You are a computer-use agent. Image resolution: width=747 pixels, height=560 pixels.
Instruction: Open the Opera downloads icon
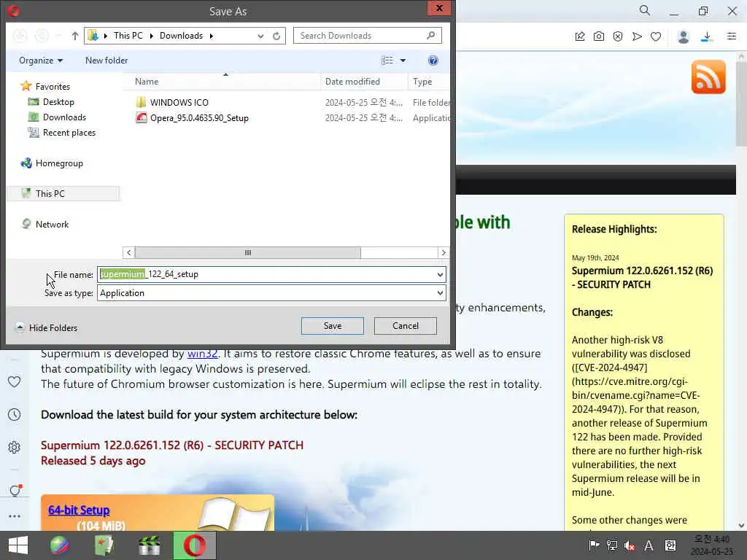click(x=707, y=36)
